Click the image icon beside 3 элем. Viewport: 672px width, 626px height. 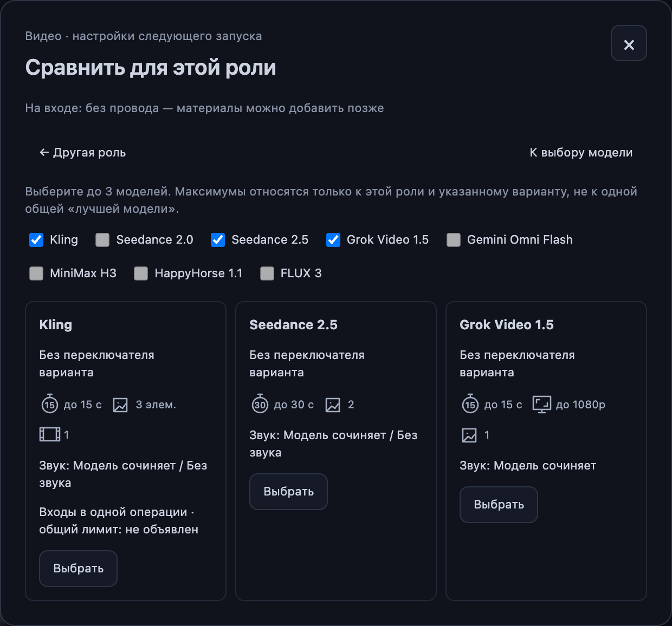tap(120, 405)
